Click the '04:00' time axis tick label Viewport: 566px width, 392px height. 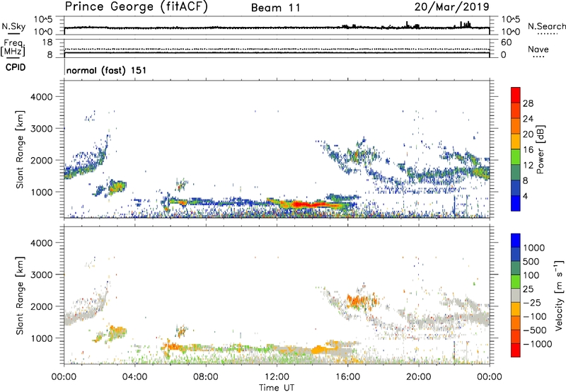tap(134, 377)
